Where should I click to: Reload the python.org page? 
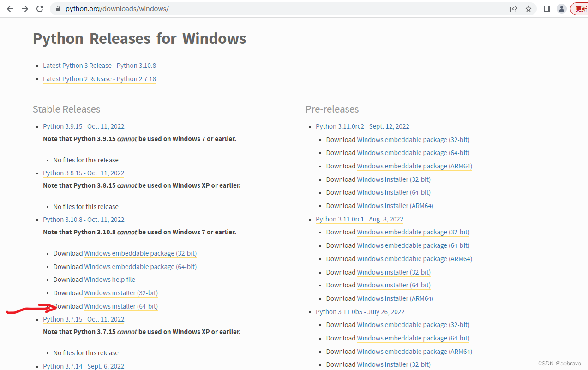click(40, 9)
